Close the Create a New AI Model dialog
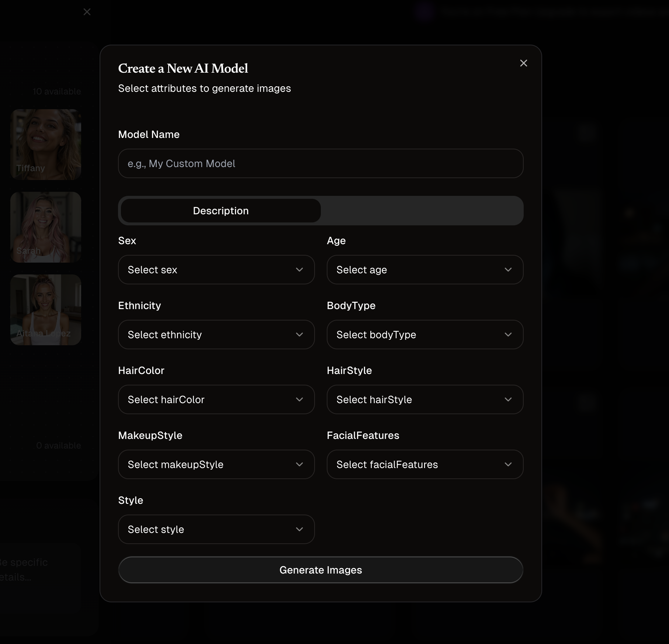 click(x=523, y=63)
